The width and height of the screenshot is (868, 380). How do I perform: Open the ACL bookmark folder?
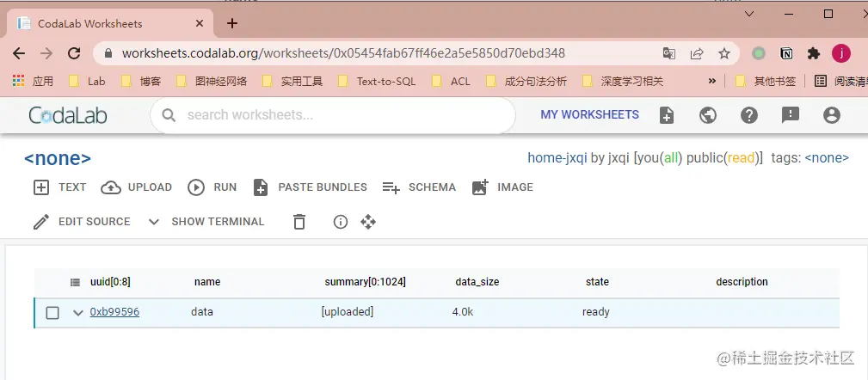click(x=451, y=82)
